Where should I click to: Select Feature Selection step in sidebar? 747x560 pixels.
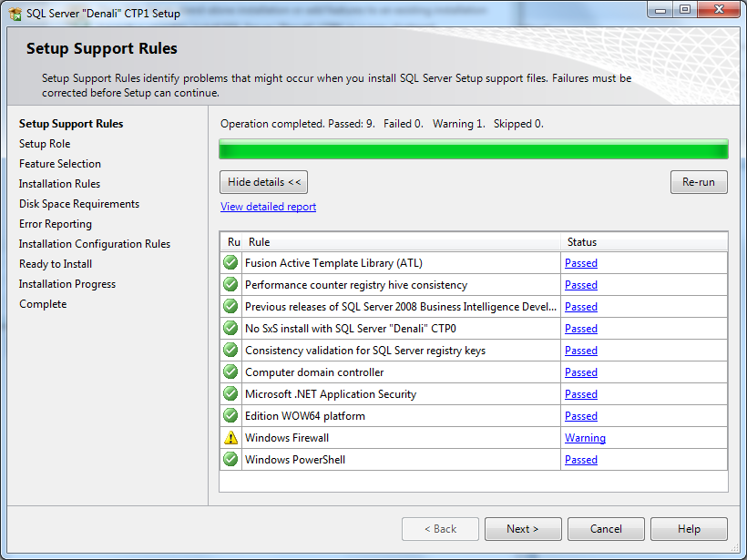coord(60,164)
